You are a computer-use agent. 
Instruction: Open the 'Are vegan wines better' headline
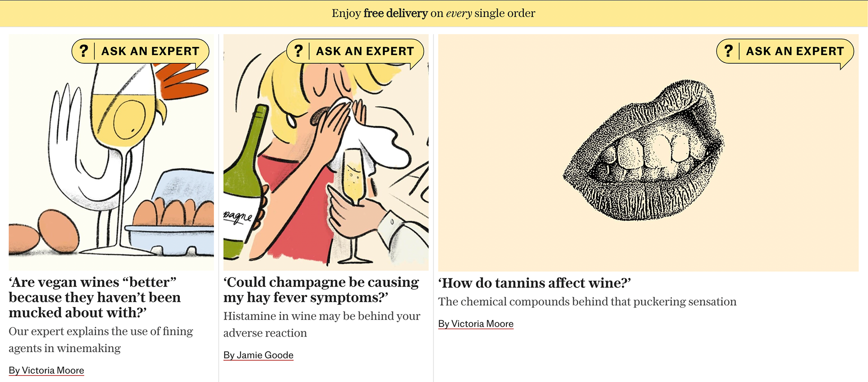pos(94,297)
